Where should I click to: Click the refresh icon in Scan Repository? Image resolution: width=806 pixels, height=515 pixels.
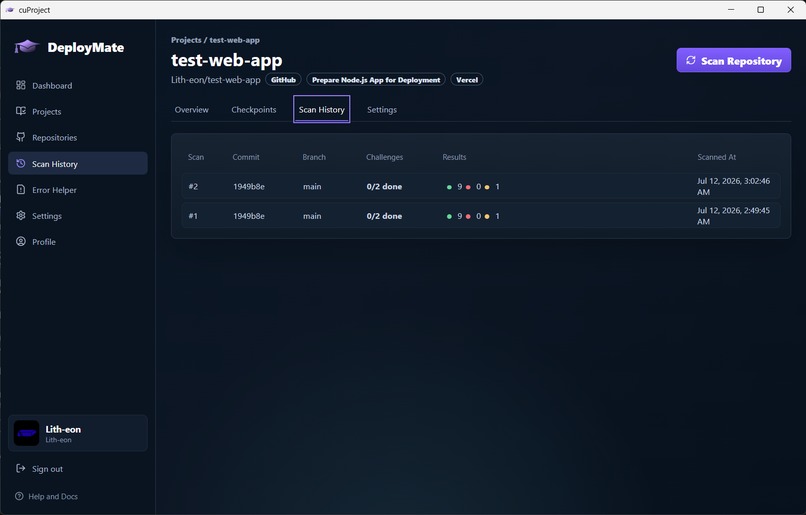[x=691, y=60]
